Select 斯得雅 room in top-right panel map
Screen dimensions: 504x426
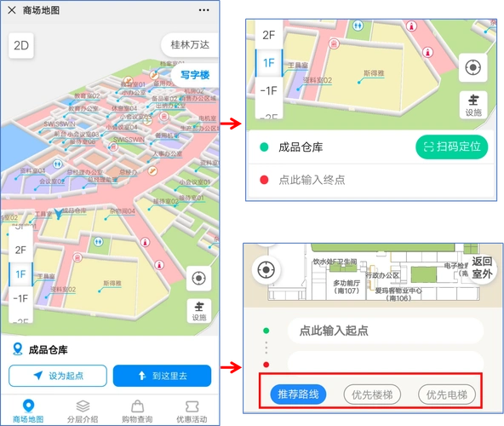374,73
